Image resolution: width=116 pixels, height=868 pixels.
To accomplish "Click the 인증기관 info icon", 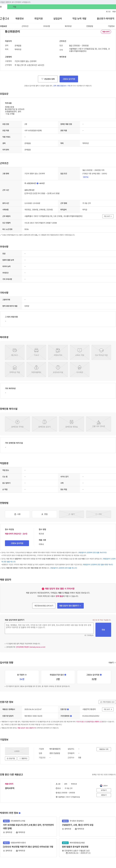I will click(68, 709).
